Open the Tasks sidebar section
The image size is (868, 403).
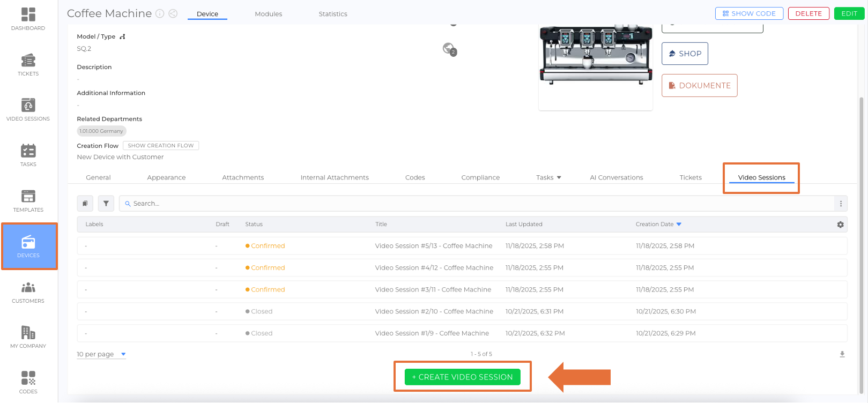click(28, 155)
